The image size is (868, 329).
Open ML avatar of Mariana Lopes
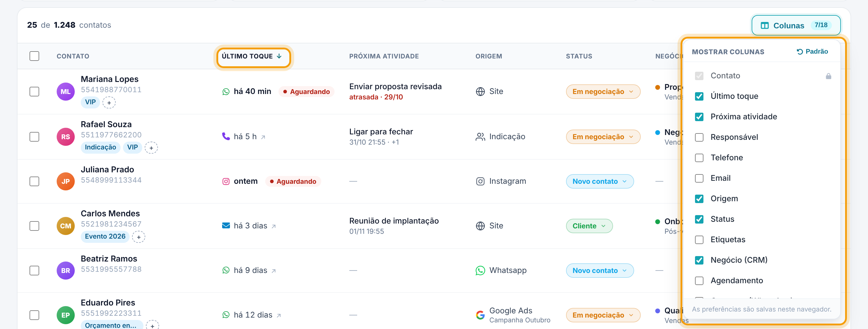coord(65,92)
